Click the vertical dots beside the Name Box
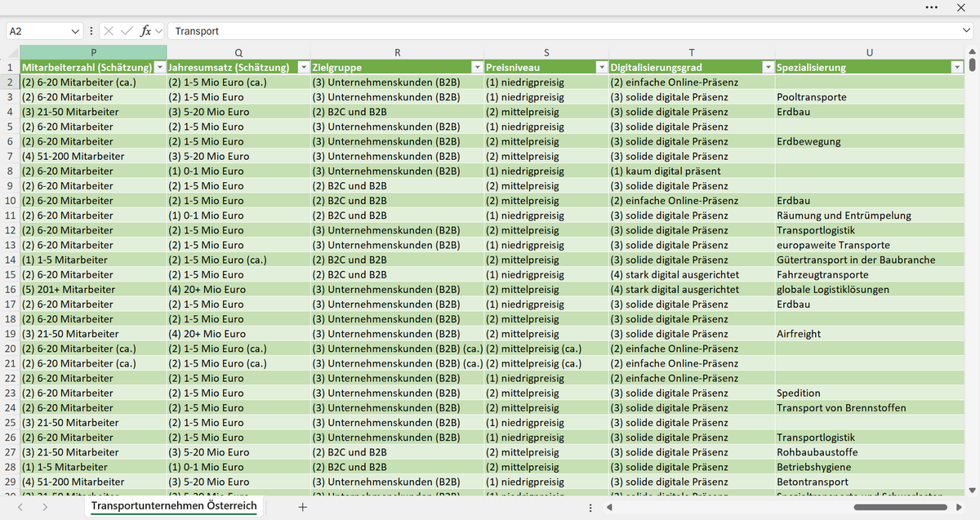Viewport: 980px width, 520px height. coord(92,31)
